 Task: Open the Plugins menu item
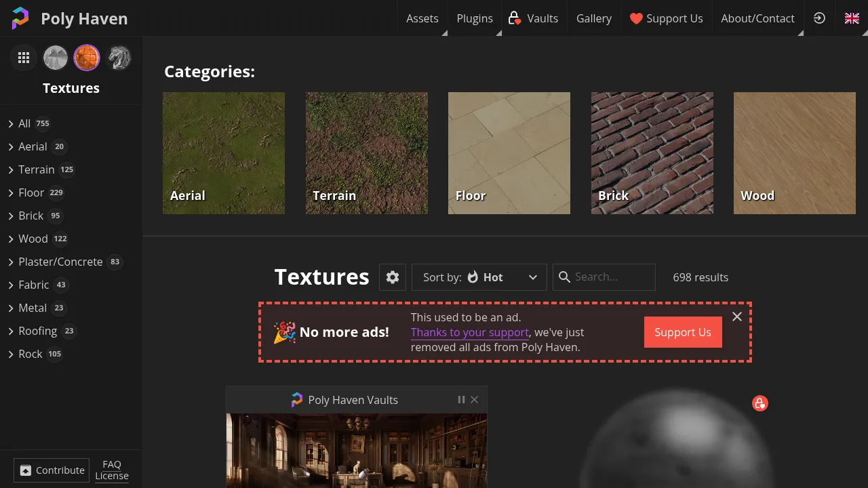click(x=474, y=18)
